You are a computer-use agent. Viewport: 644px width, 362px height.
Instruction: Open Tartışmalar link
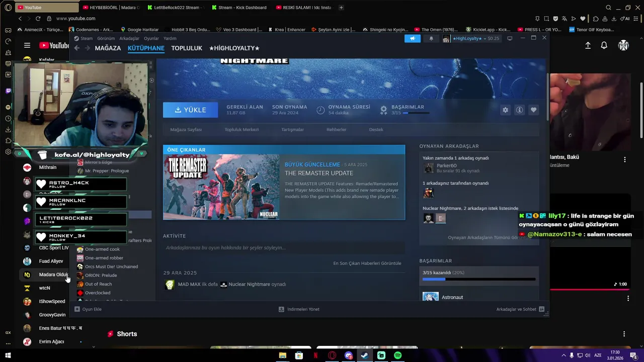[x=292, y=130]
